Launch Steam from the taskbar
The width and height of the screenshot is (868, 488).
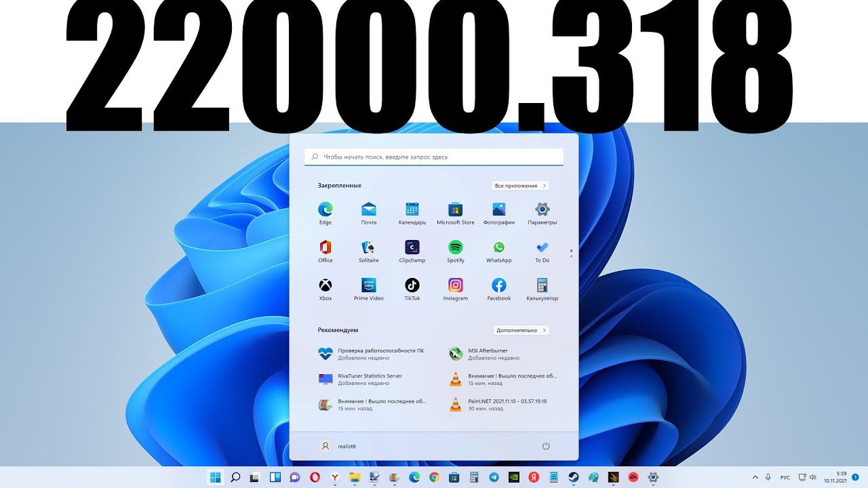click(574, 477)
